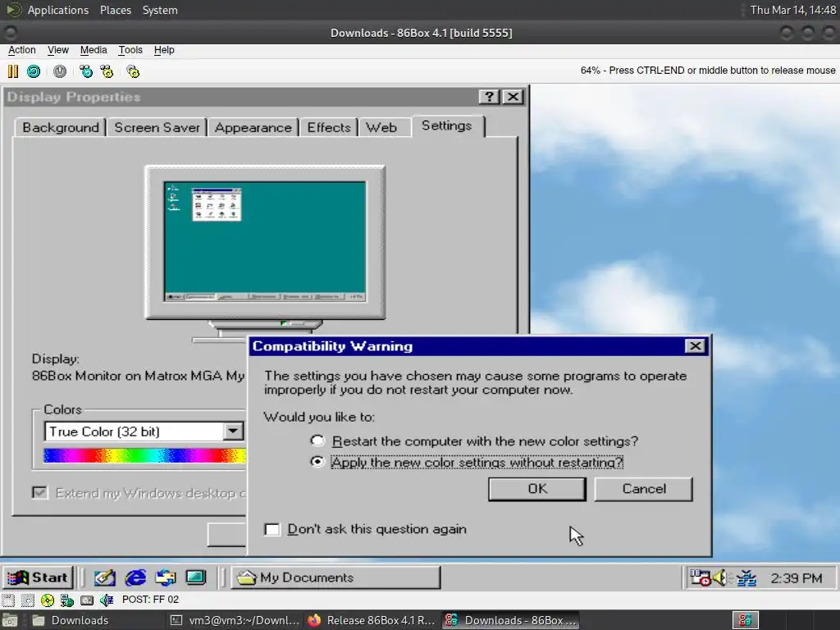This screenshot has height=630, width=840.
Task: Switch to the Effects tab
Action: click(x=329, y=127)
